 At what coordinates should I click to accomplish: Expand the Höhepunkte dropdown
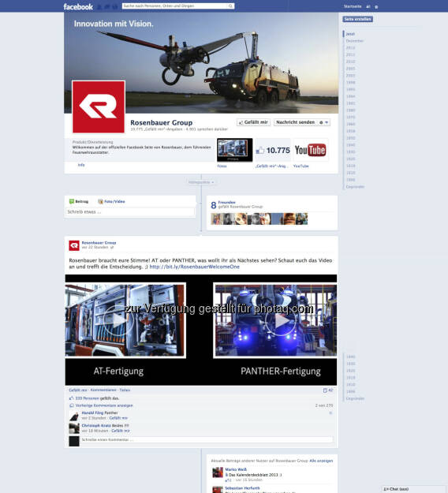click(201, 182)
